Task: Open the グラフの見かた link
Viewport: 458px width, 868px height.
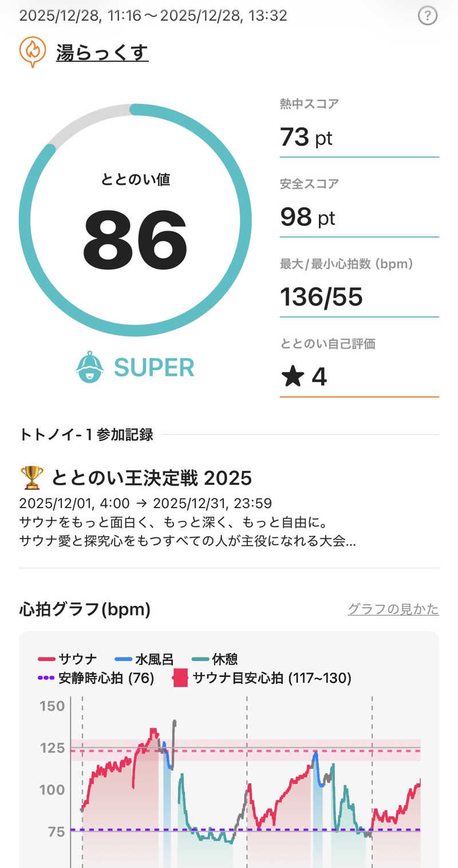Action: pos(393,609)
